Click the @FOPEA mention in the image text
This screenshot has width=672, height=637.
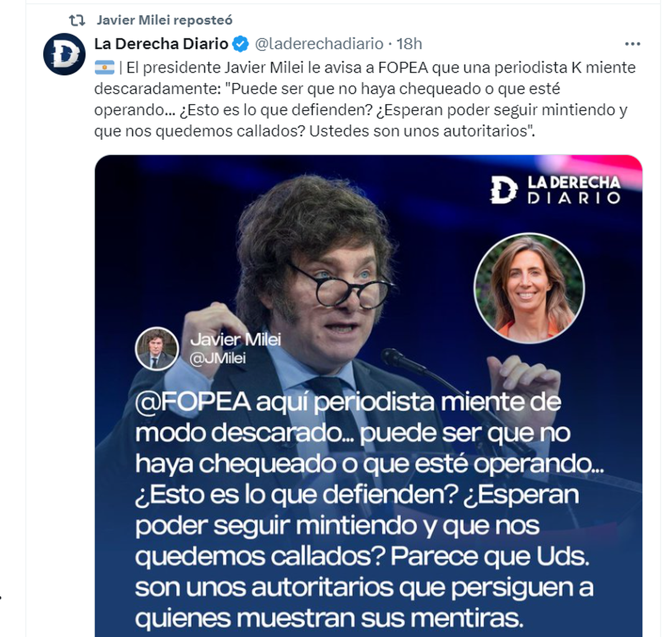point(193,402)
